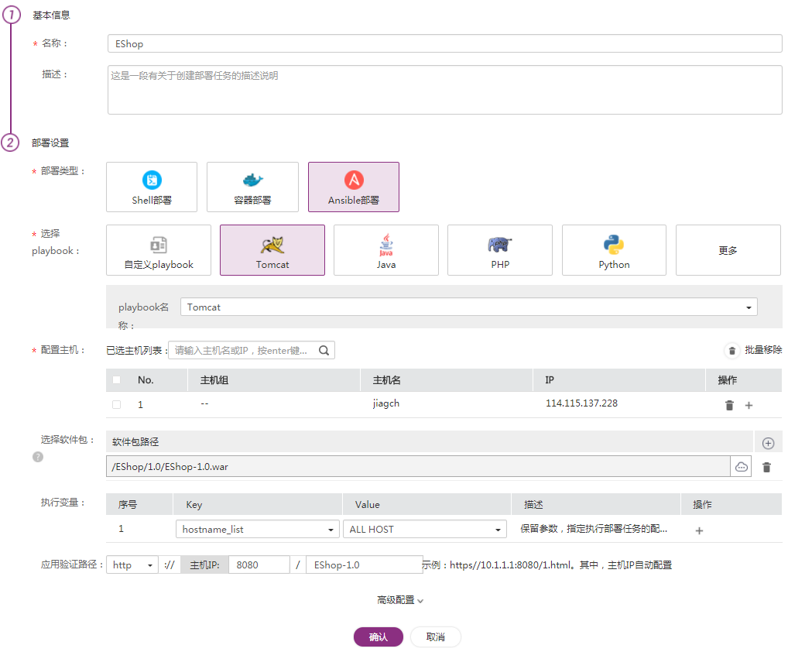This screenshot has height=652, width=812.
Task: Select the Shell部署 deployment type
Action: click(x=151, y=187)
